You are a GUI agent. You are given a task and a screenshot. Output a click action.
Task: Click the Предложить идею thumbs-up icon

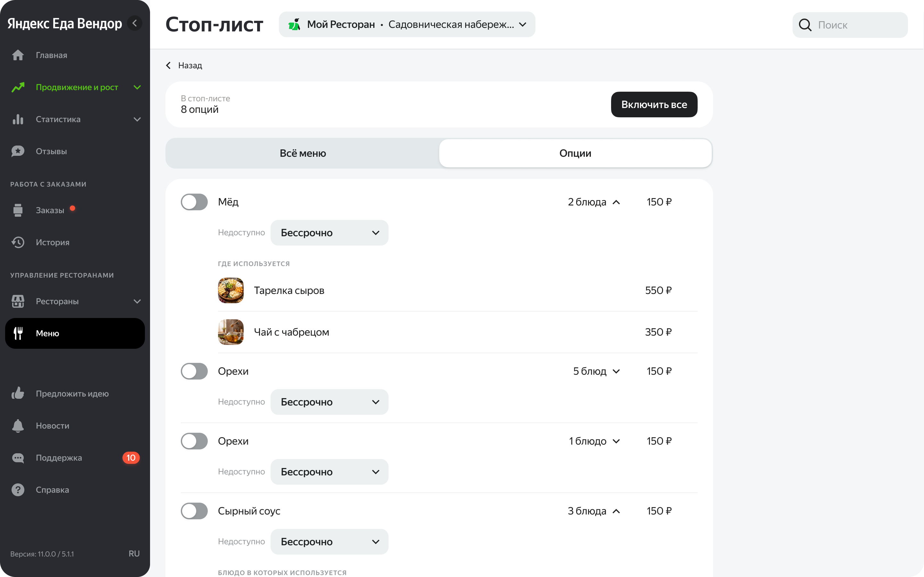[x=18, y=393]
